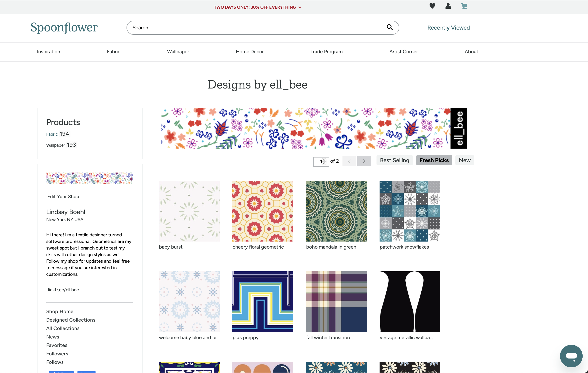The width and height of the screenshot is (588, 373).
Task: Open the Fabric menu
Action: tap(114, 52)
